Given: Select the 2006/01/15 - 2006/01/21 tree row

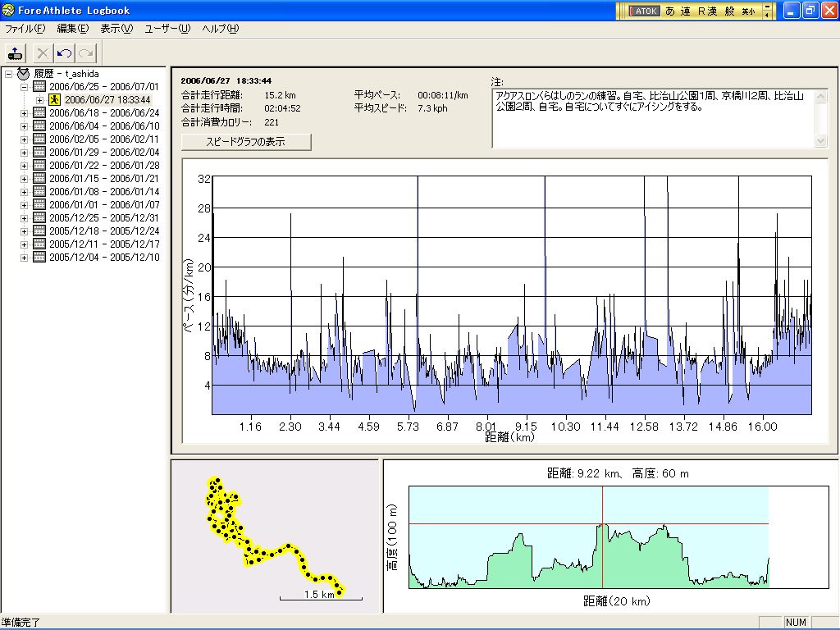Looking at the screenshot, I should (104, 178).
